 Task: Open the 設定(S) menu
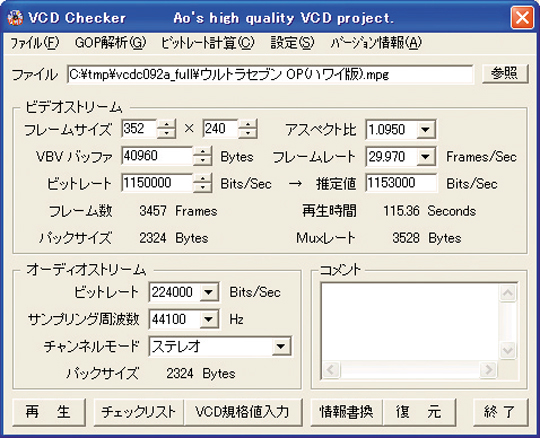(292, 43)
